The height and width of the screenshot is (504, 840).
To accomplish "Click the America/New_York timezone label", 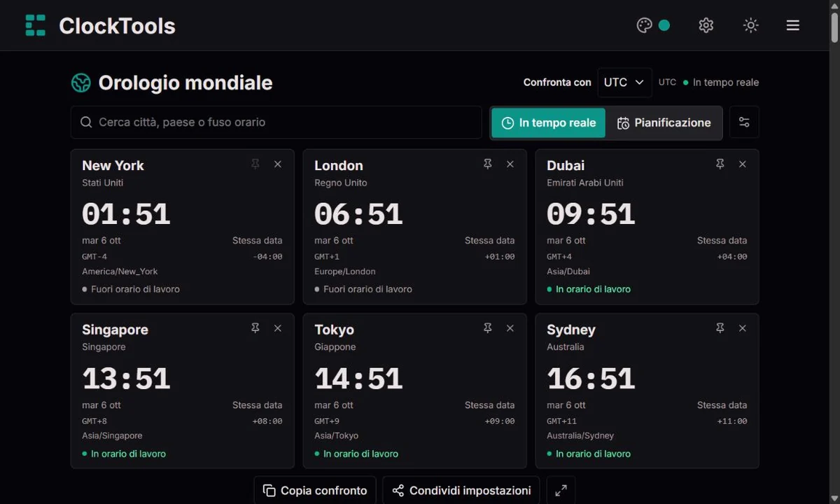I will point(120,272).
